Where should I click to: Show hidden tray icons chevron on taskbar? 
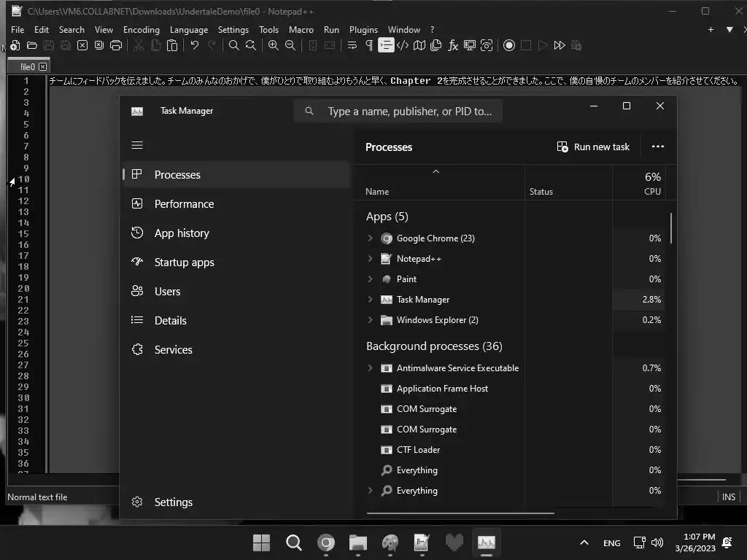[x=584, y=542]
